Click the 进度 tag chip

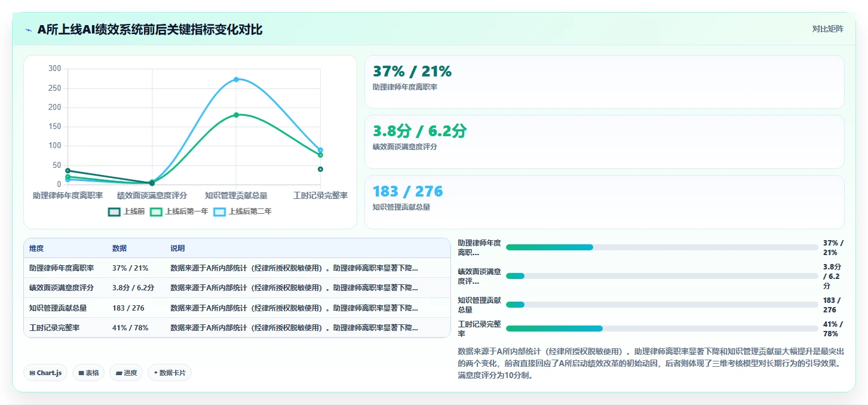click(126, 373)
